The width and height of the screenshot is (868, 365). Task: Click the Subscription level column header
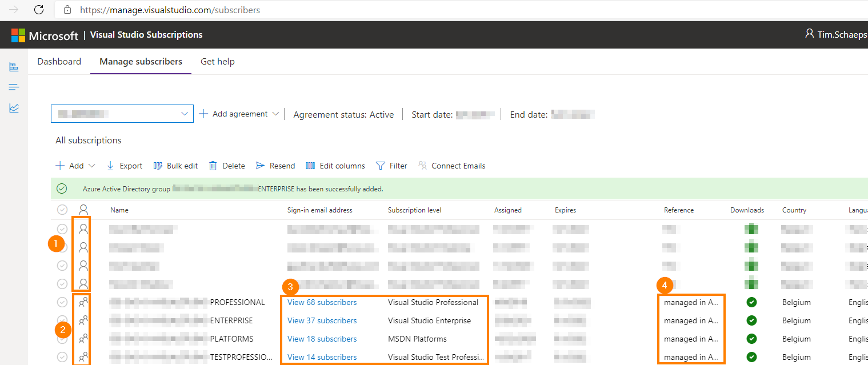click(415, 210)
